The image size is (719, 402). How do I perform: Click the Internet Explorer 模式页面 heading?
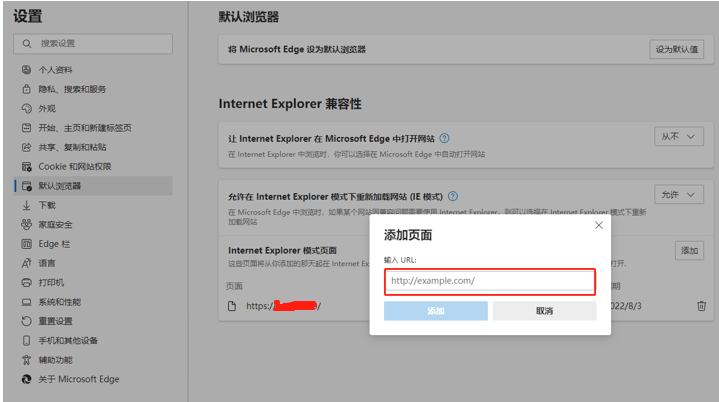282,250
